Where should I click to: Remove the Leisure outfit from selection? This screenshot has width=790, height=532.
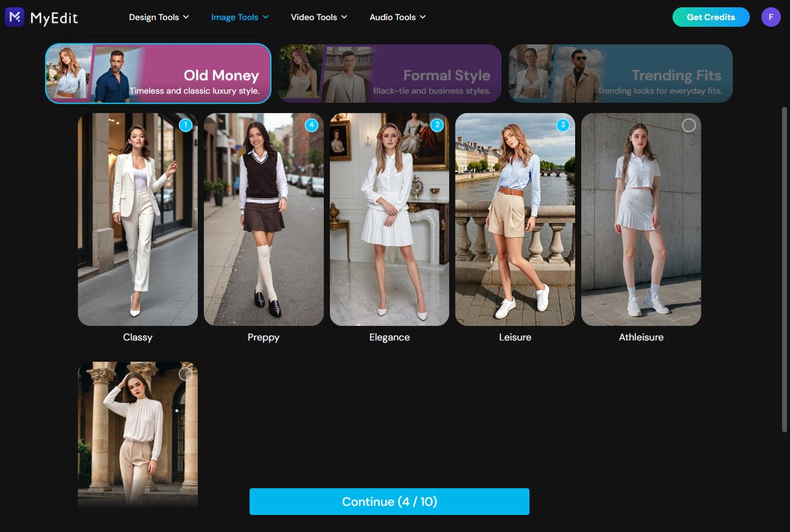(563, 124)
